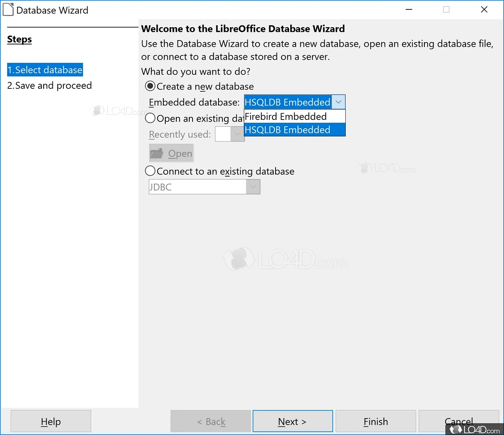504x435 pixels.
Task: Select 'Connect to an existing database' radio button
Action: 150,171
